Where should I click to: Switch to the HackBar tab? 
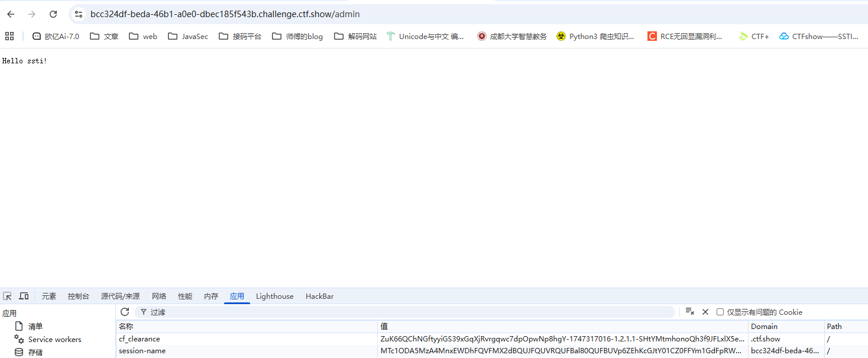coord(319,296)
